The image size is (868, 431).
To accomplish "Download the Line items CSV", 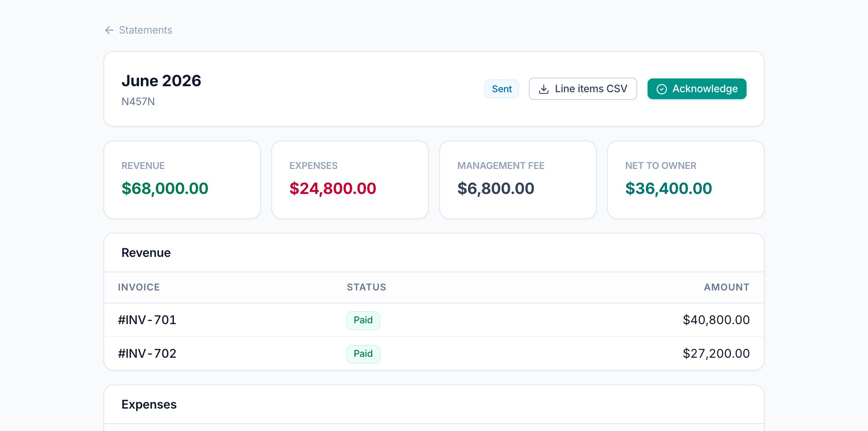I will (x=583, y=89).
